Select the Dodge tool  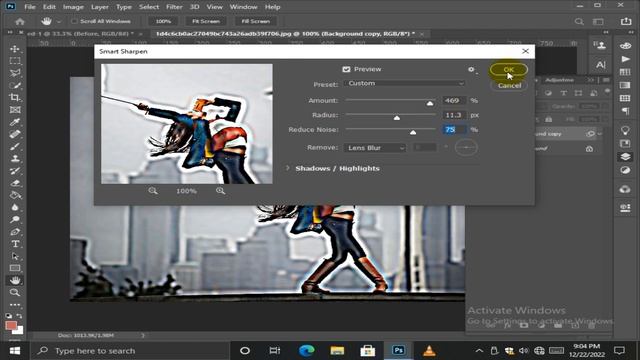(15, 220)
